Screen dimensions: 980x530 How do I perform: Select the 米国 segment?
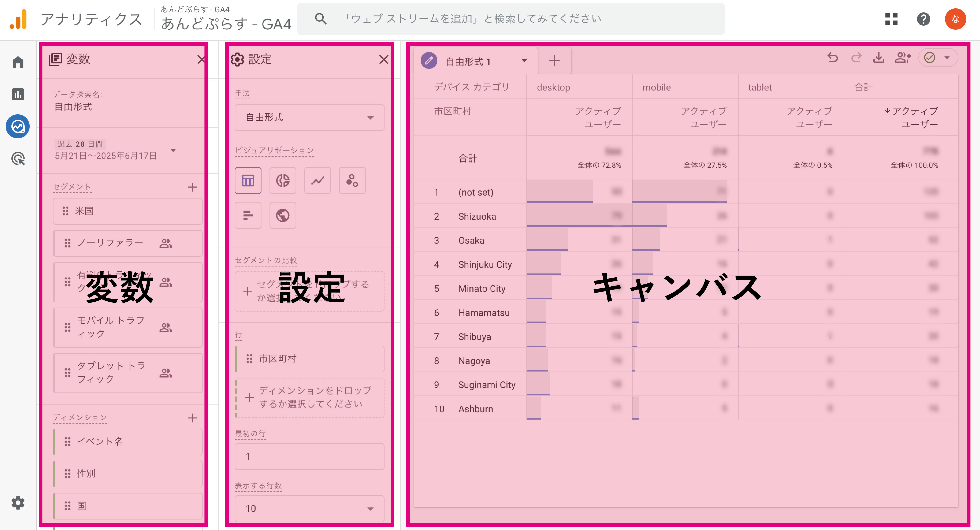click(x=127, y=211)
